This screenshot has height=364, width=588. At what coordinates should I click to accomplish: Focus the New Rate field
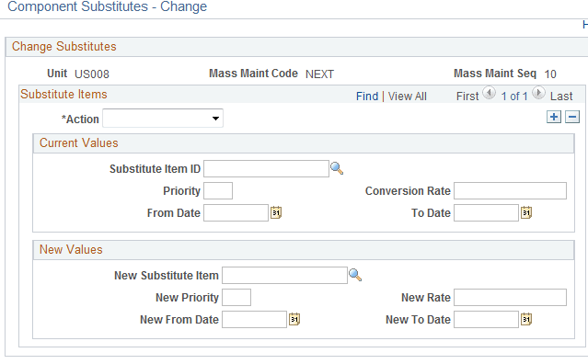510,297
